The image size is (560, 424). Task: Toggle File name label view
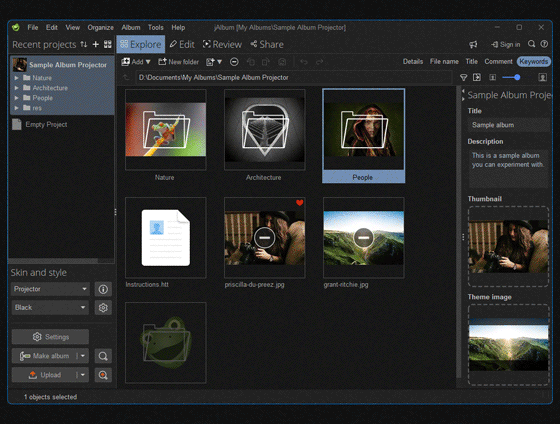pos(444,61)
